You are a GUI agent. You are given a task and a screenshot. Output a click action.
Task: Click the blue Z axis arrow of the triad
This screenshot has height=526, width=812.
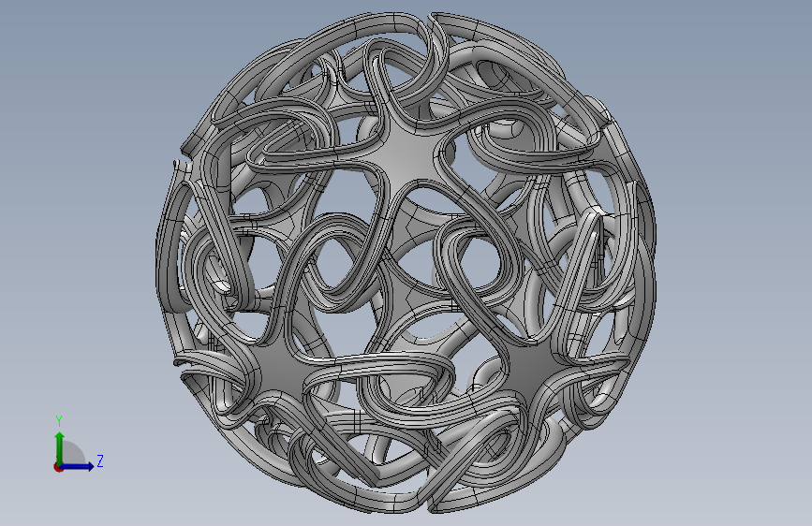coord(78,466)
